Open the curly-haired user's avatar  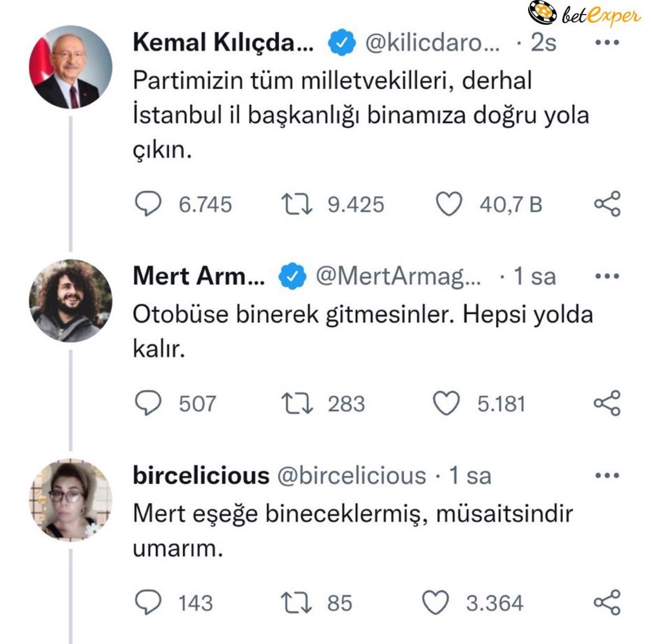[70, 300]
